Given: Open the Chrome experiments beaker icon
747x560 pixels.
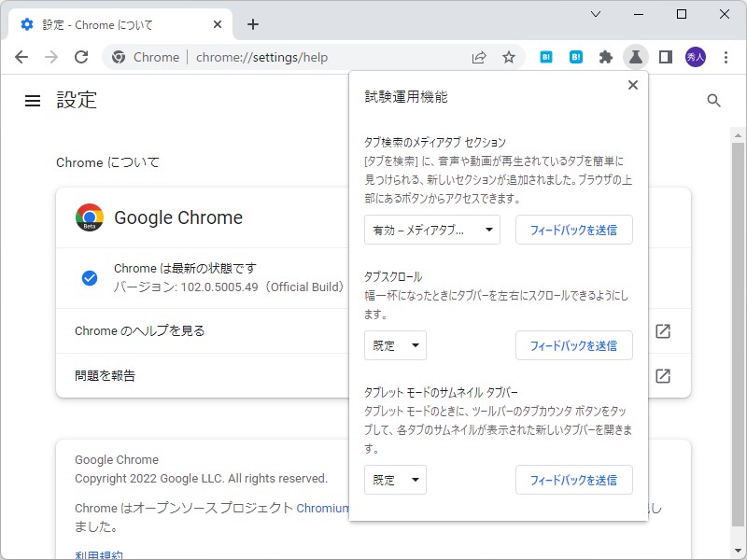Looking at the screenshot, I should [x=636, y=57].
